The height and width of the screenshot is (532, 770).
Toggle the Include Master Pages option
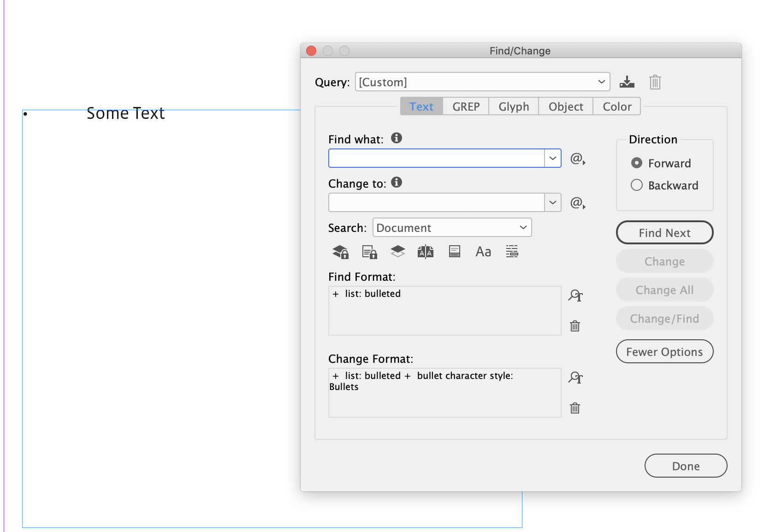point(426,251)
